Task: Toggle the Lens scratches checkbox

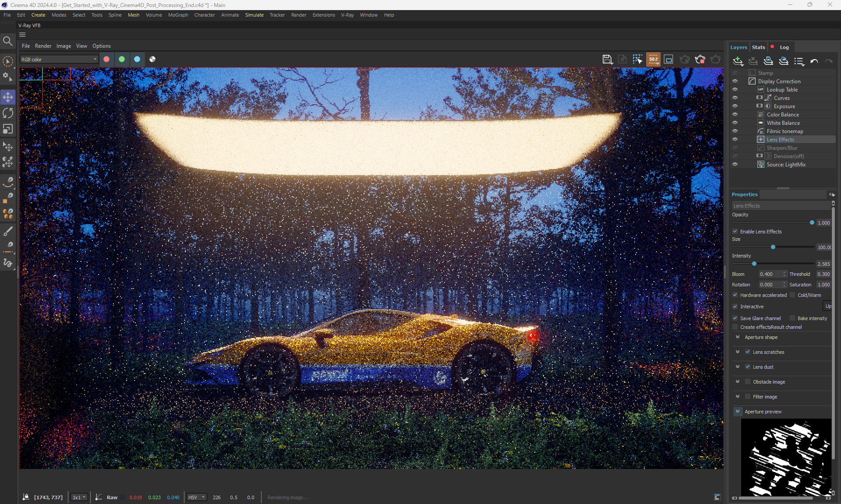Action: [x=748, y=352]
